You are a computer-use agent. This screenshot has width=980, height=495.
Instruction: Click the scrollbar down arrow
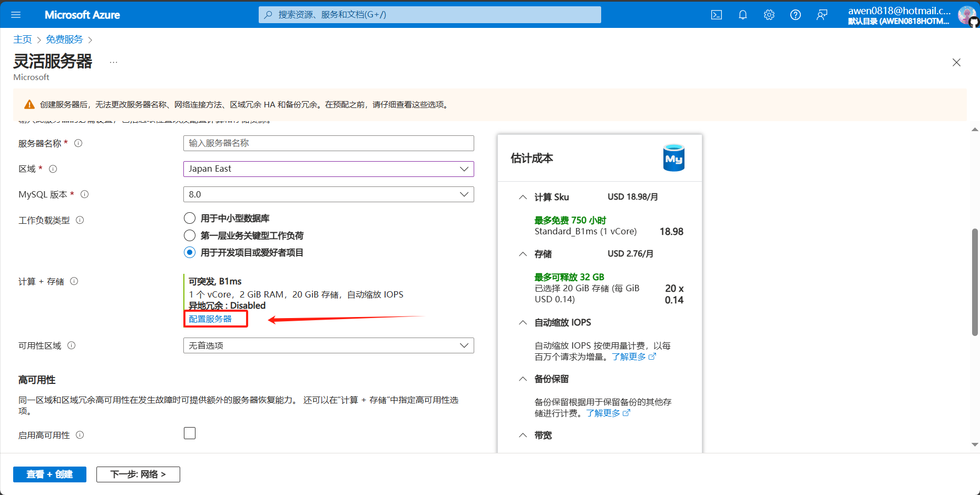point(975,444)
